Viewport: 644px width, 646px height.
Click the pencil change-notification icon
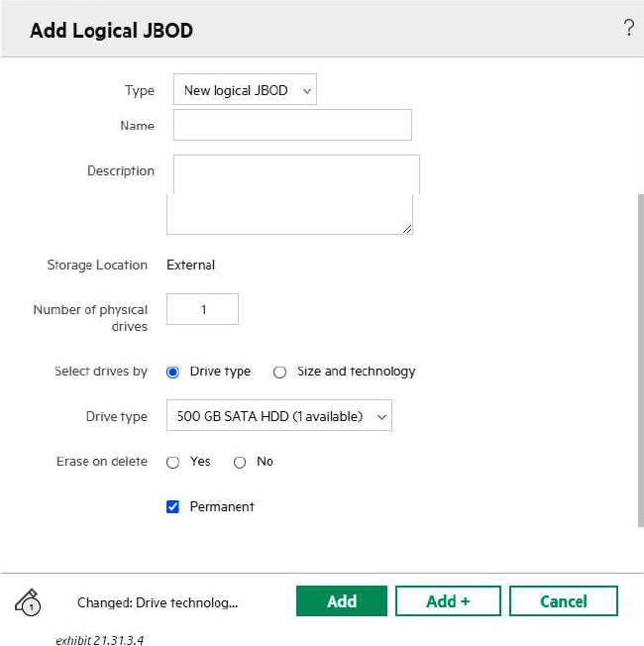coord(28,601)
